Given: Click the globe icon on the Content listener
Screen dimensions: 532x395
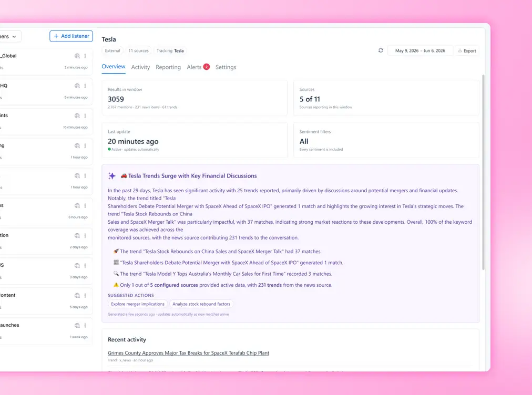Looking at the screenshot, I should (x=77, y=295).
